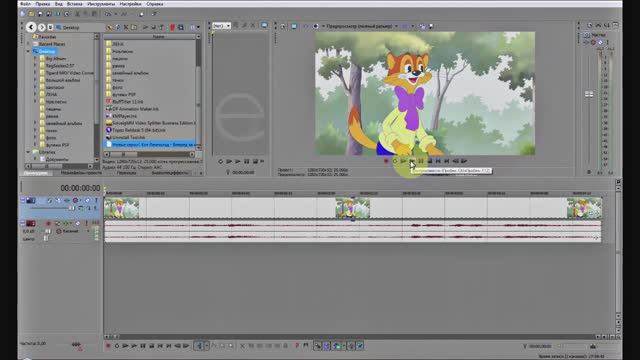Click the red delete icon in the Explorer toolbar
The image size is (640, 360).
pyautogui.click(x=172, y=27)
